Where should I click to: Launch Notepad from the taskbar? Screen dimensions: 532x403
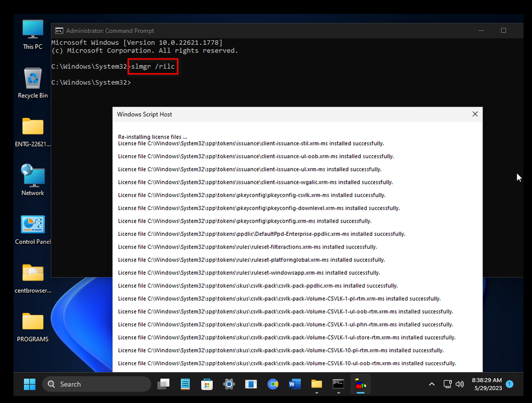[x=185, y=384]
